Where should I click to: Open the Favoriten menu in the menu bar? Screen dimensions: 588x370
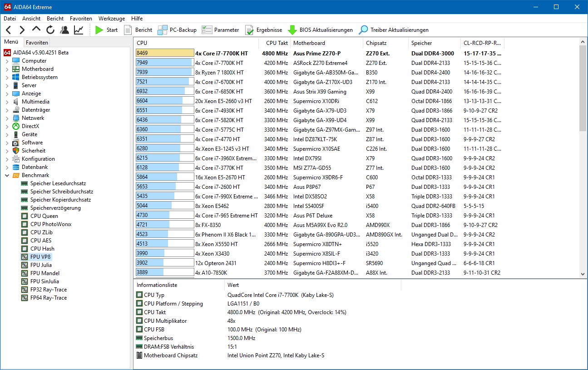click(x=81, y=19)
